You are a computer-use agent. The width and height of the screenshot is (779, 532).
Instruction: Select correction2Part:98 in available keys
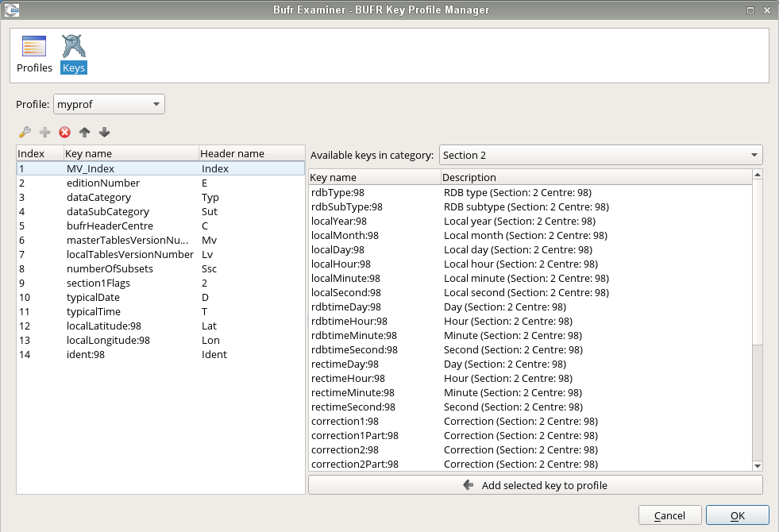[530, 464]
